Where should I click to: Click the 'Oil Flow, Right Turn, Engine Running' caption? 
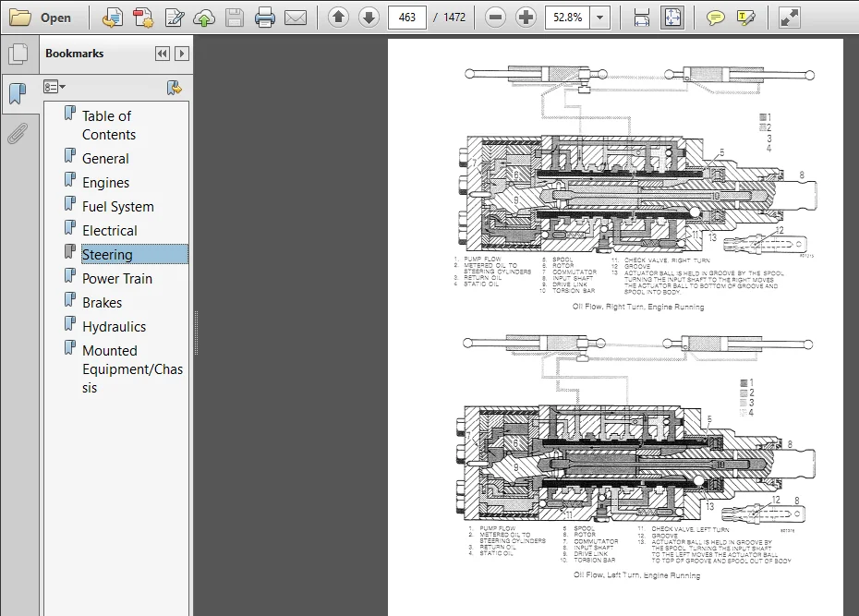click(638, 307)
